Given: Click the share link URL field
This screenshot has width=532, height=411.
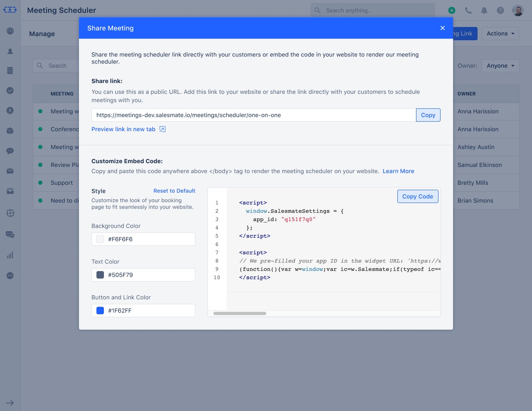Looking at the screenshot, I should pyautogui.click(x=254, y=115).
